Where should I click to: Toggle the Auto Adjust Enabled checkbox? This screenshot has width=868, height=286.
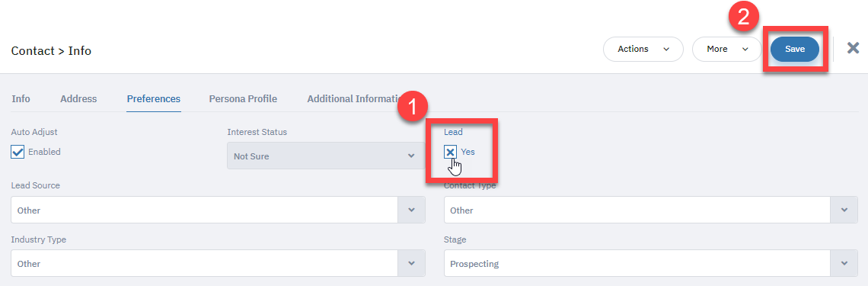click(18, 152)
